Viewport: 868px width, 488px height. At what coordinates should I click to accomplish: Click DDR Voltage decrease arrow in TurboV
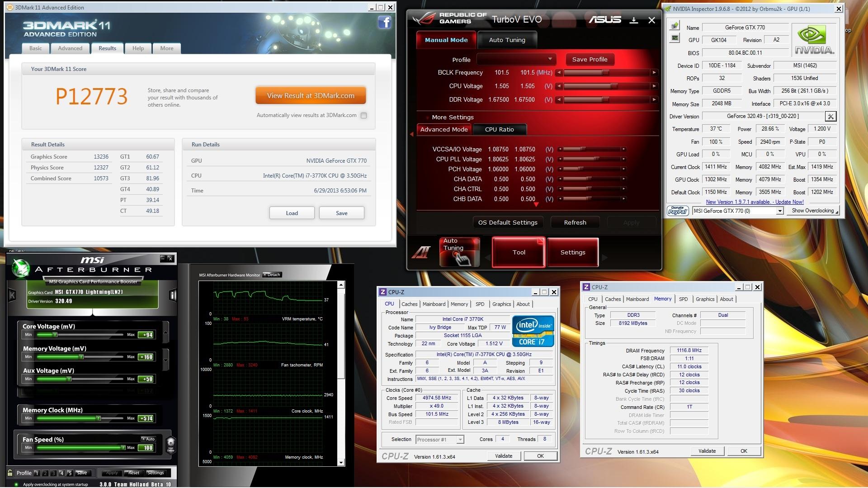click(559, 99)
